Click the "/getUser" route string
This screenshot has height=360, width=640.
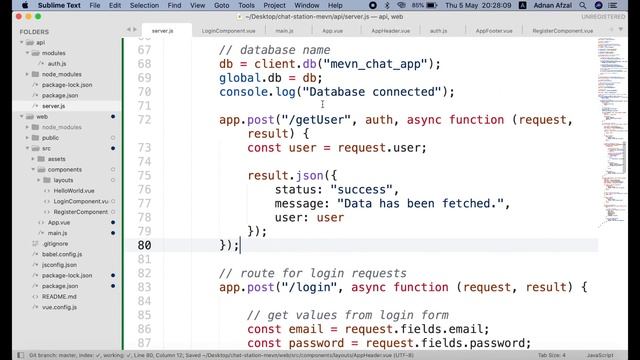317,120
